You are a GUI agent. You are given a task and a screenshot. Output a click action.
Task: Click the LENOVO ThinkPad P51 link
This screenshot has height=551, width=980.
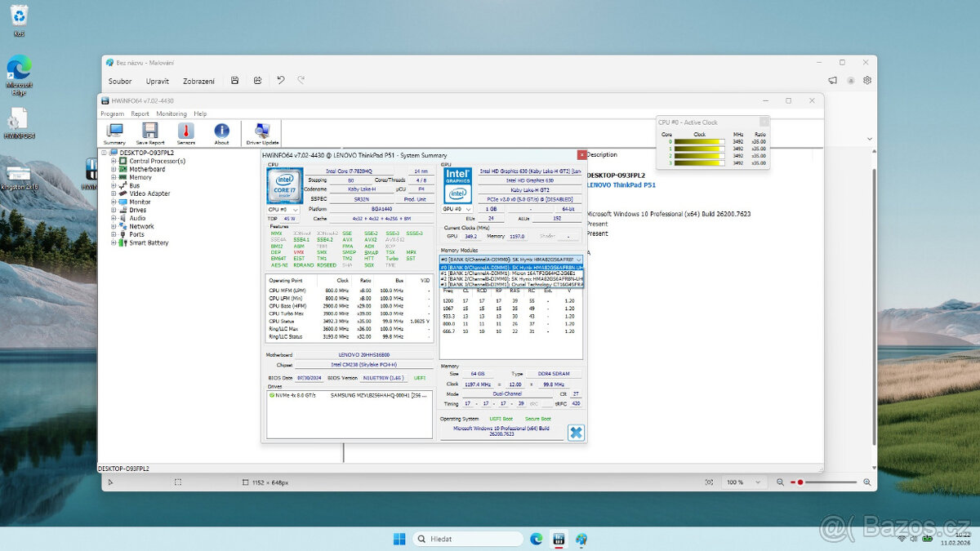click(621, 185)
